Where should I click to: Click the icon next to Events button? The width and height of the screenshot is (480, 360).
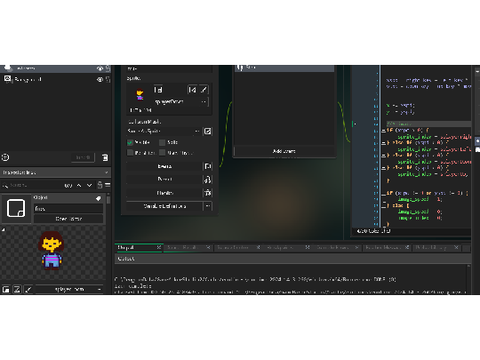click(x=208, y=166)
